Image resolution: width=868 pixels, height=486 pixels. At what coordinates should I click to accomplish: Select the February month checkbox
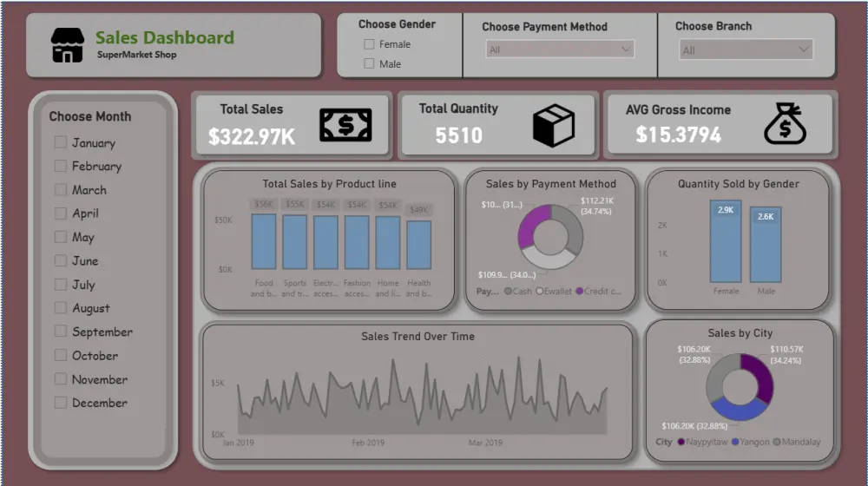coord(61,166)
